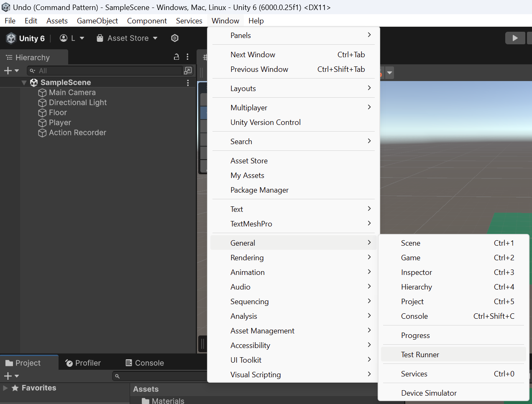Expand the Sequencing submenu
Screen dimensions: 532x404
click(x=294, y=302)
